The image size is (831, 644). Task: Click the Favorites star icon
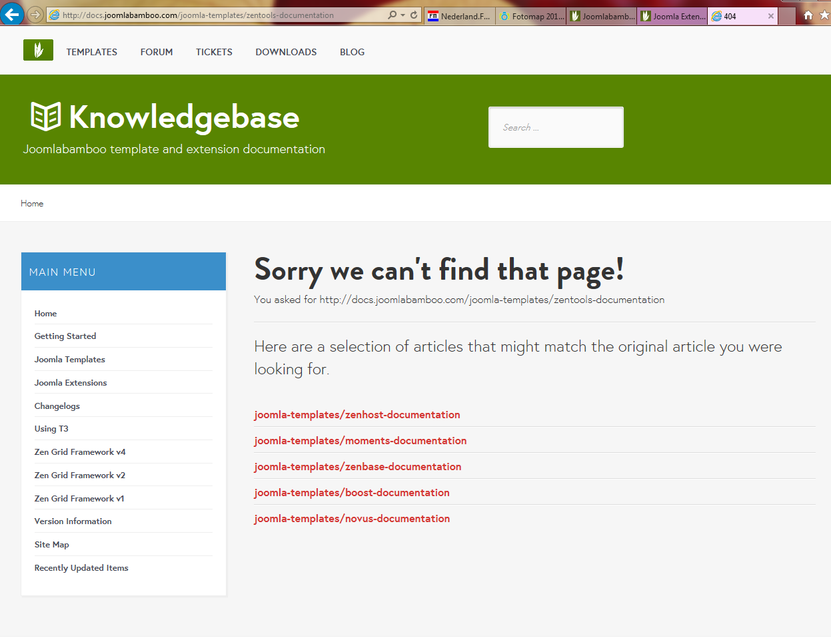[x=824, y=15]
